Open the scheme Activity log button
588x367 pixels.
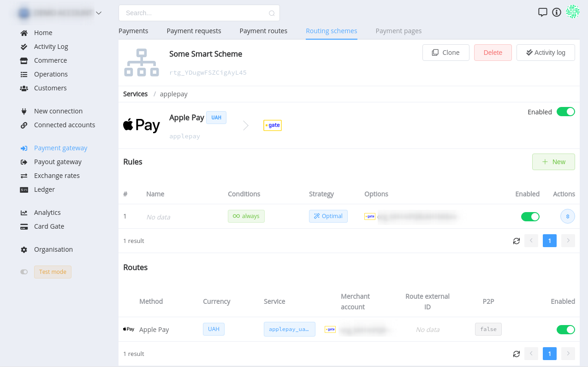(546, 53)
